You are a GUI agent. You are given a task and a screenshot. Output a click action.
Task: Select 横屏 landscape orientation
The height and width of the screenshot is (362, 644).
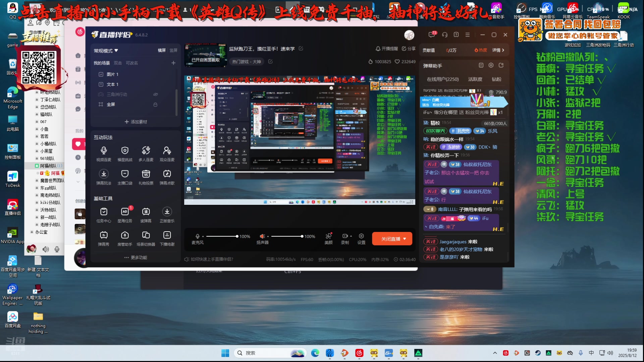[162, 50]
